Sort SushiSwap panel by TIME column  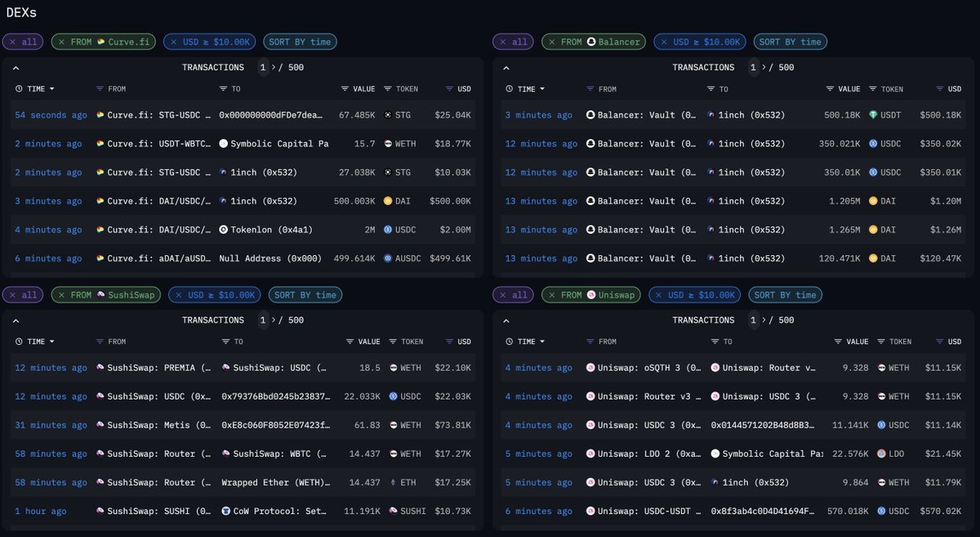(x=35, y=342)
